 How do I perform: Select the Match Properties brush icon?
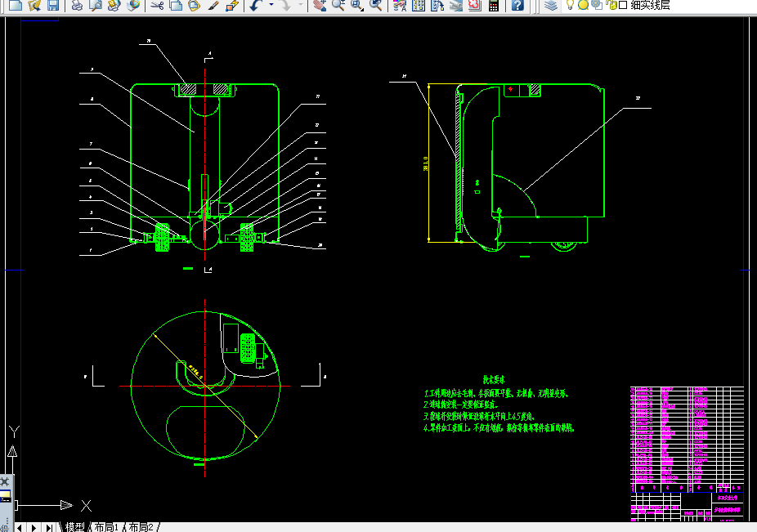click(213, 5)
